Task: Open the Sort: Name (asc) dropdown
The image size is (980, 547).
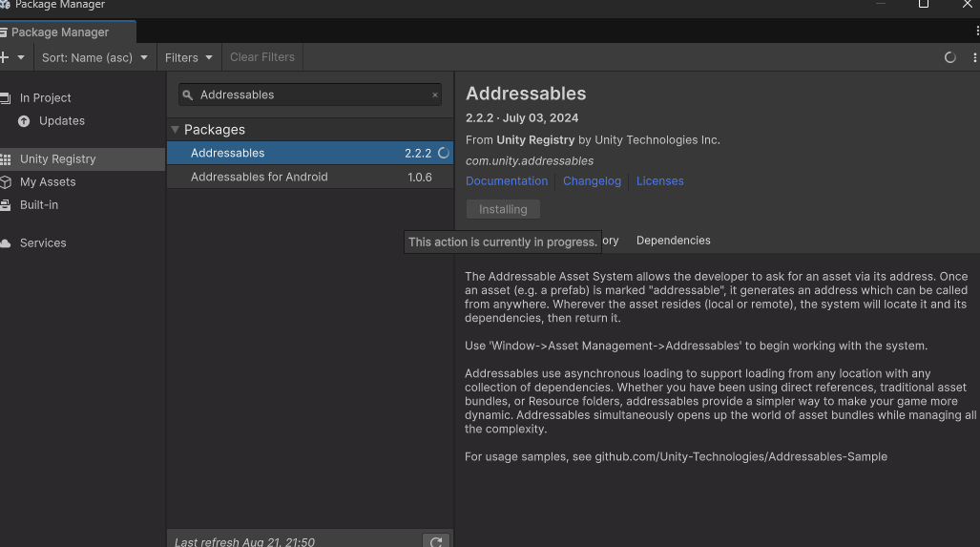Action: pyautogui.click(x=94, y=57)
